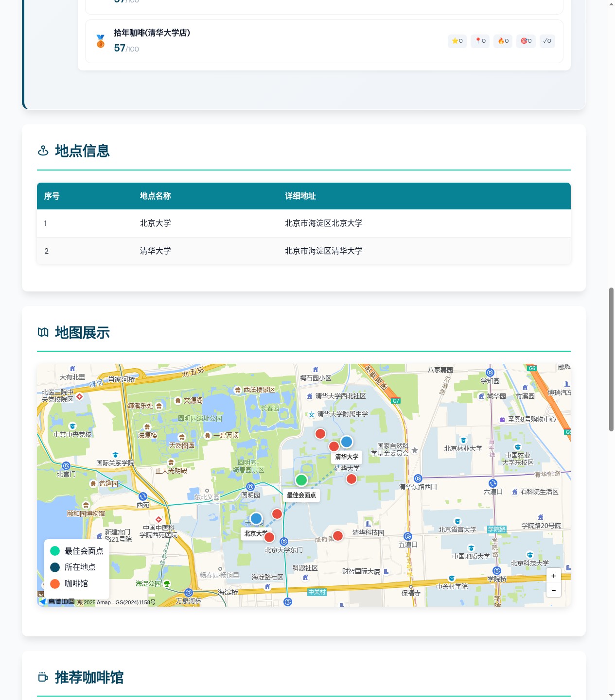Select the 清华大学 row in location table
The image size is (615, 700).
click(x=303, y=251)
